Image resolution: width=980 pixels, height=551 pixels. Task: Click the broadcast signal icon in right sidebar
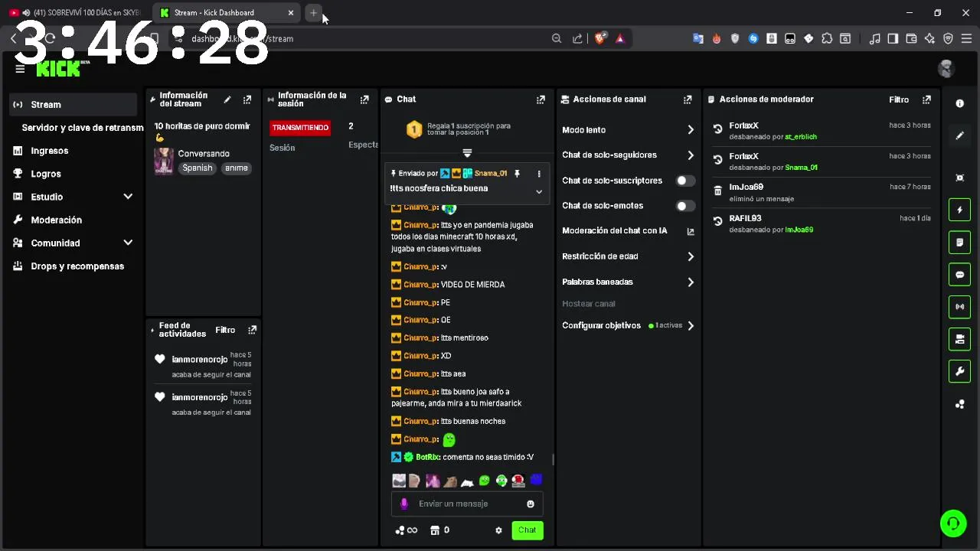click(960, 306)
